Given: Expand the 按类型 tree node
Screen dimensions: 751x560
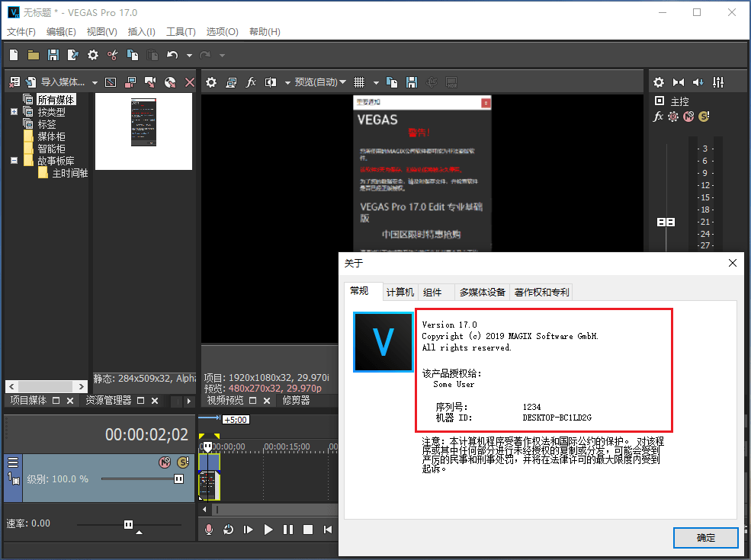Looking at the screenshot, I should (14, 112).
